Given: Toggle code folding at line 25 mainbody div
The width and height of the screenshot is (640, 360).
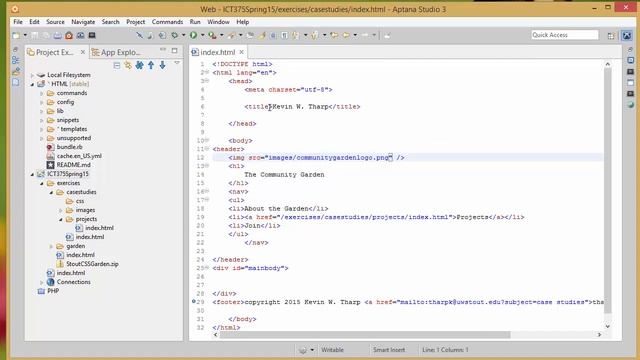Looking at the screenshot, I should [x=207, y=268].
